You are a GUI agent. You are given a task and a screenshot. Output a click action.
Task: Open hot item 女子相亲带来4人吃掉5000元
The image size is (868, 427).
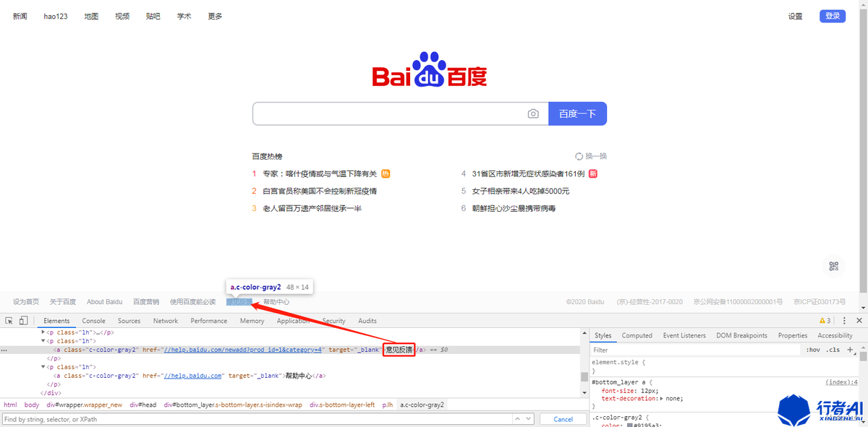click(521, 191)
